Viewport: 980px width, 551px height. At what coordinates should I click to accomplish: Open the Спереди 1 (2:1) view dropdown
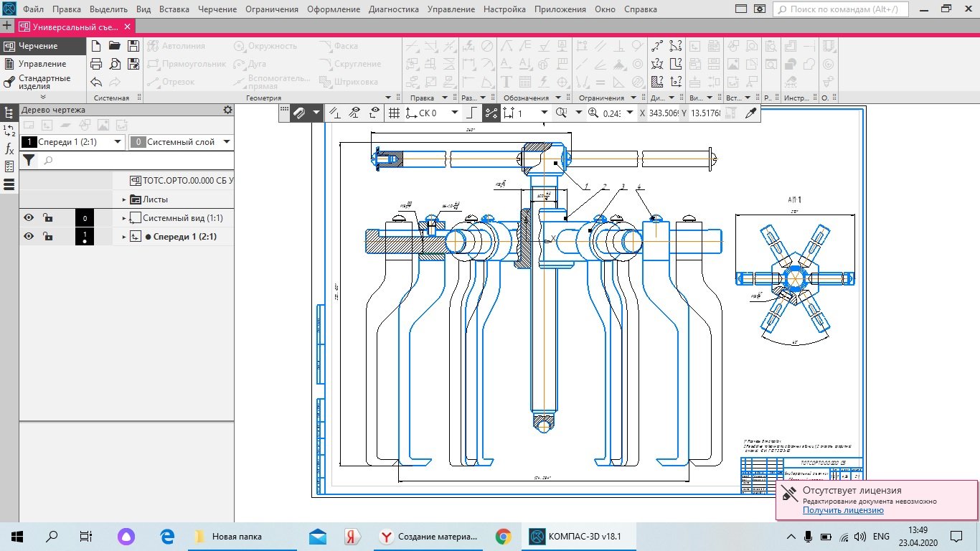pyautogui.click(x=118, y=142)
